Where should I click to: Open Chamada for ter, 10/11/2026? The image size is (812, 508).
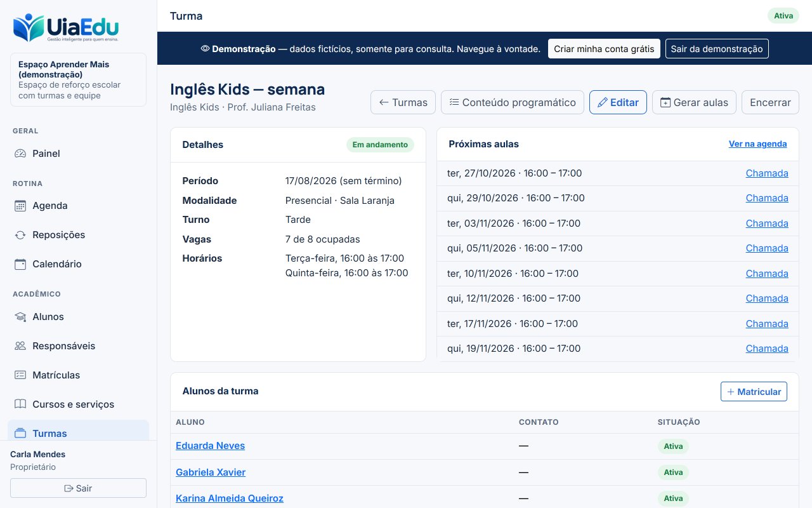(767, 274)
